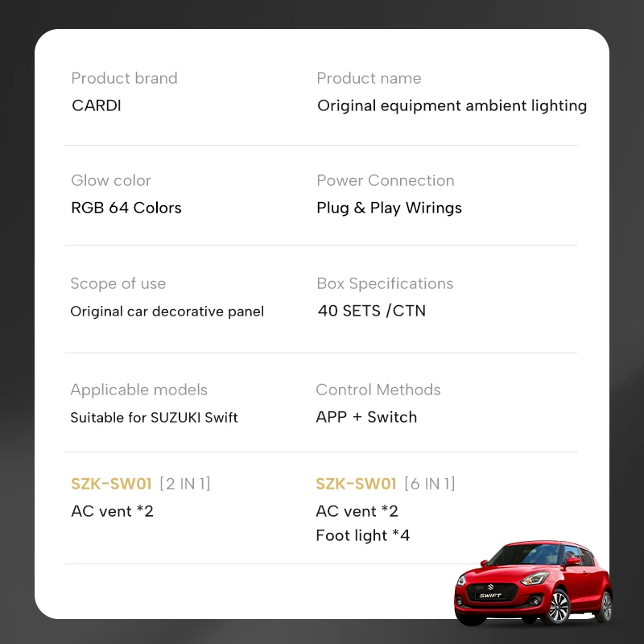Click the Product brand label
Image resolution: width=644 pixels, height=644 pixels.
124,78
